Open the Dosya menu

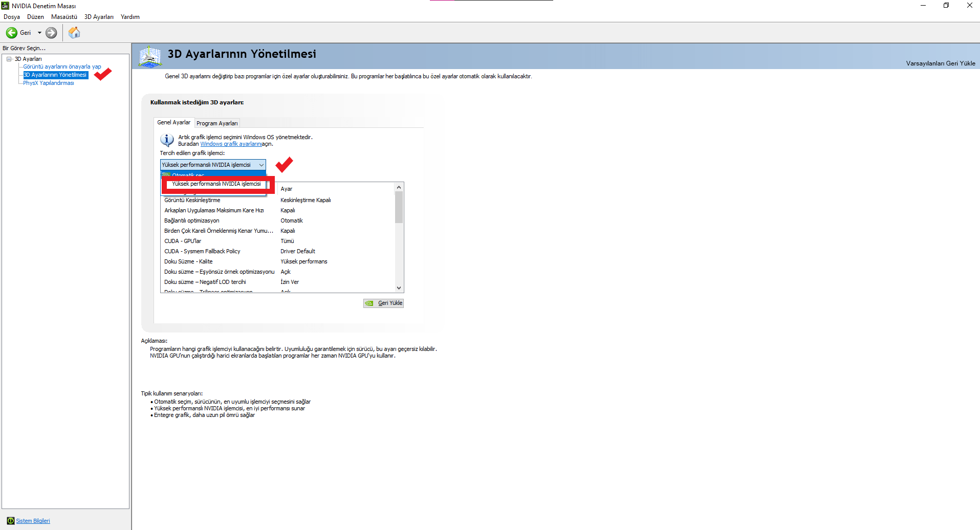12,17
